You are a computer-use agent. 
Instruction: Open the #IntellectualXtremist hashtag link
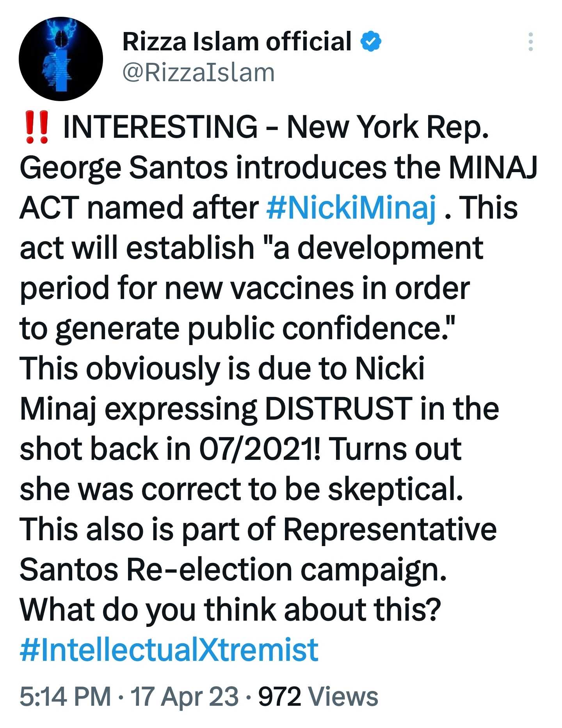coord(169,650)
